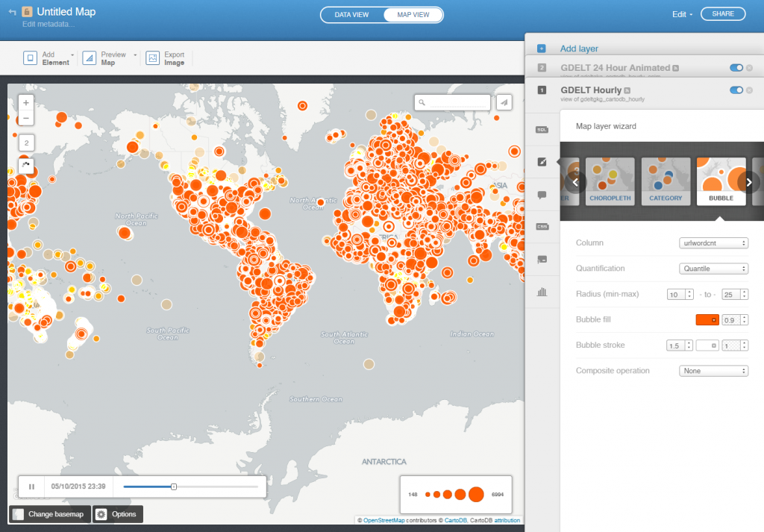The image size is (764, 532).
Task: Open the Composite operation dropdown
Action: pyautogui.click(x=713, y=370)
